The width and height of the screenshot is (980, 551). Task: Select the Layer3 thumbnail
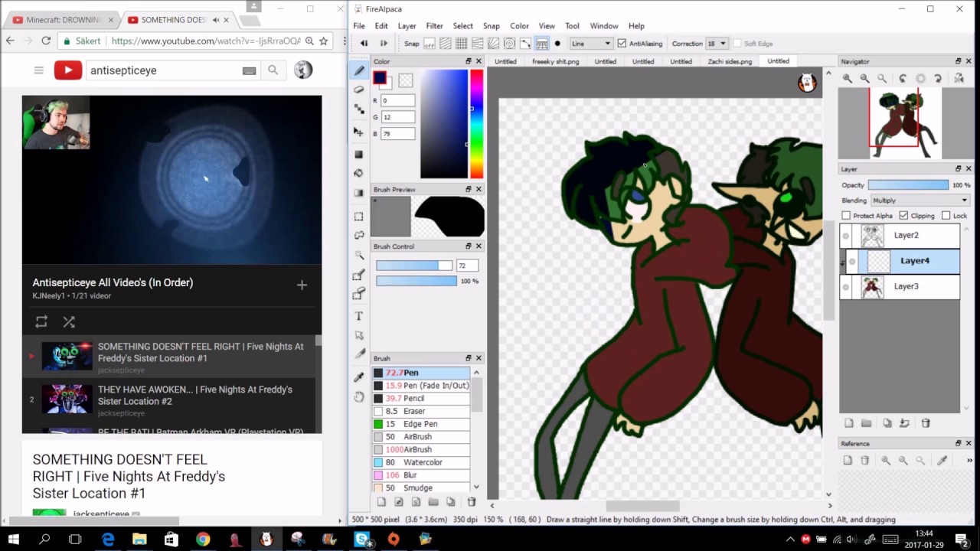[x=872, y=287]
